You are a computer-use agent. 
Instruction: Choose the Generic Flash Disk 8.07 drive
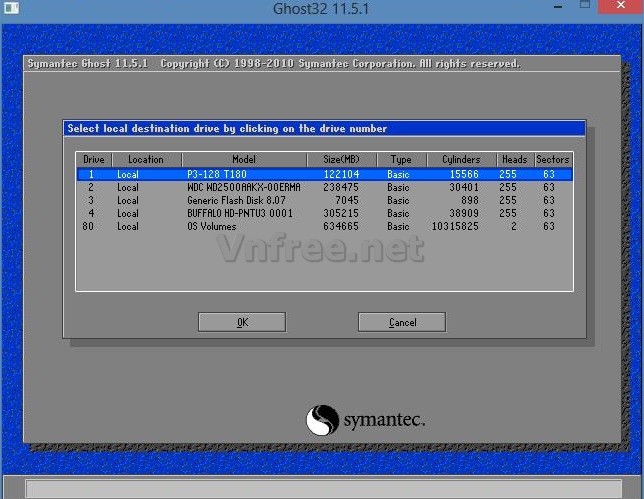323,200
